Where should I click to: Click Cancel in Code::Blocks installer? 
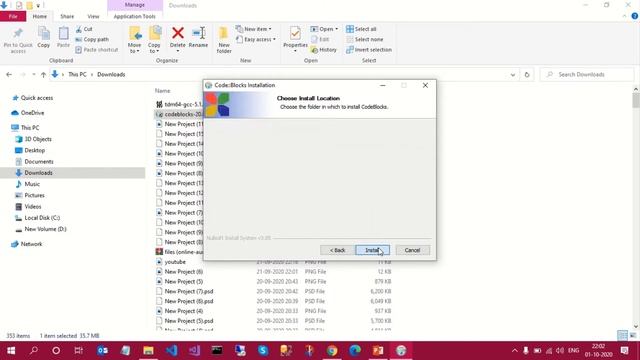[x=412, y=250]
